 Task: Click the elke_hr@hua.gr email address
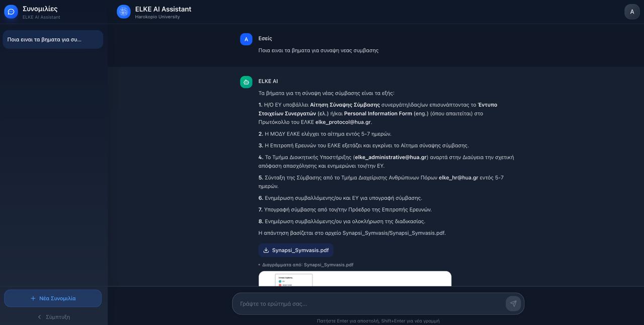[458, 178]
